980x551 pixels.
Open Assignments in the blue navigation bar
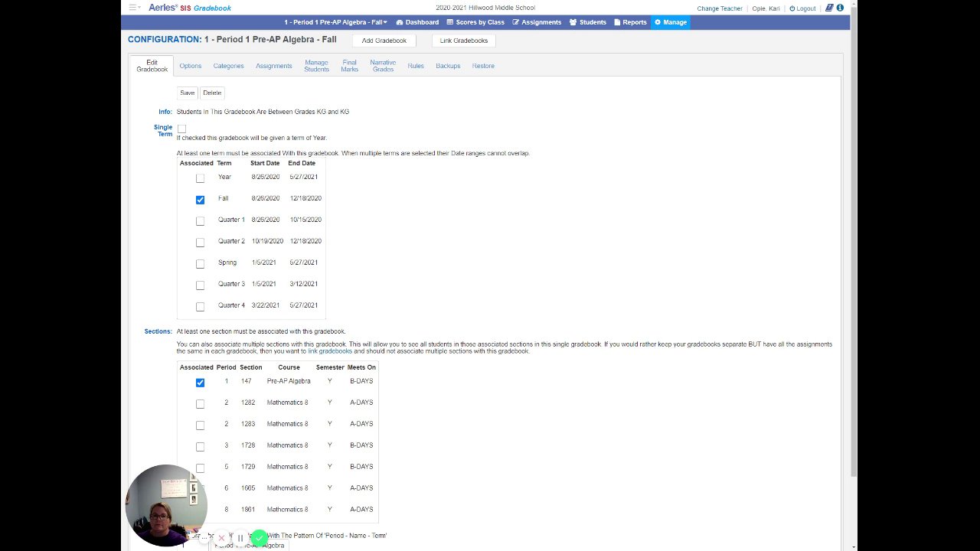537,22
